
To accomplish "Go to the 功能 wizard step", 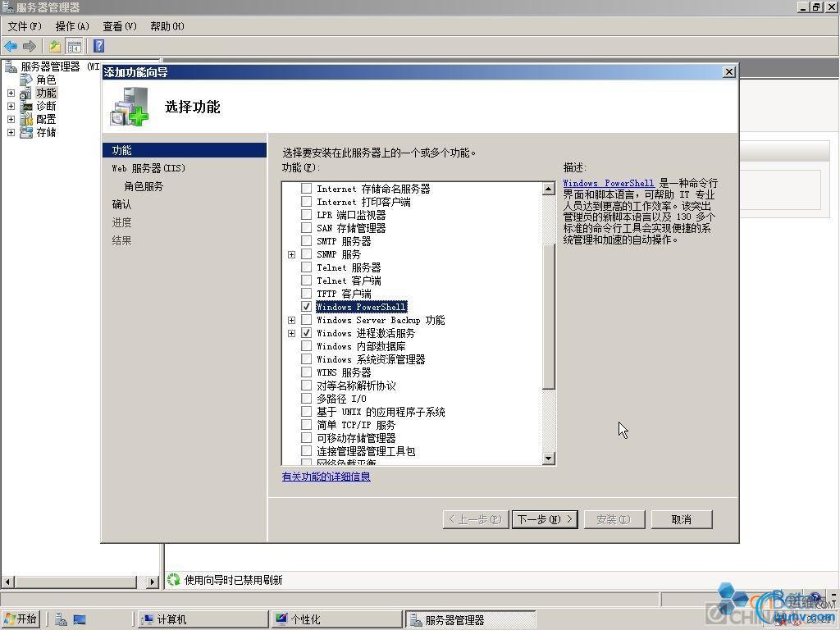I will click(185, 151).
